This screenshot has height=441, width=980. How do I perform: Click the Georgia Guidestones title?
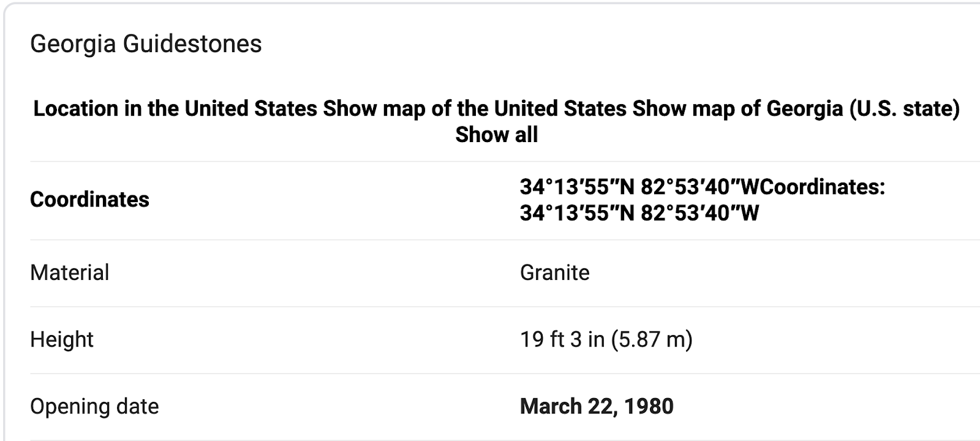(146, 44)
